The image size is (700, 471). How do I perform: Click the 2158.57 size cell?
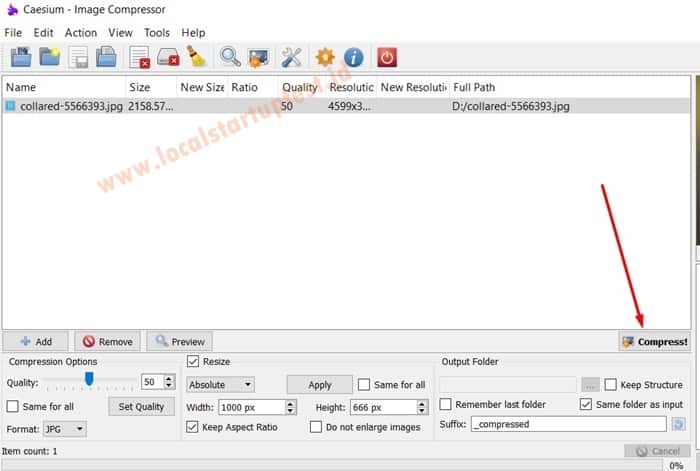tap(150, 106)
